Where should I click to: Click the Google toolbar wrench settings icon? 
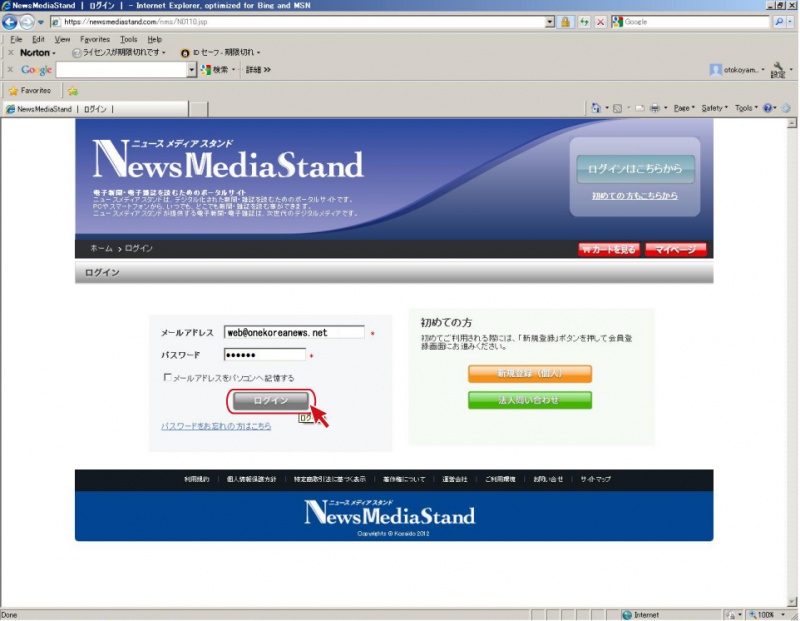coord(778,69)
